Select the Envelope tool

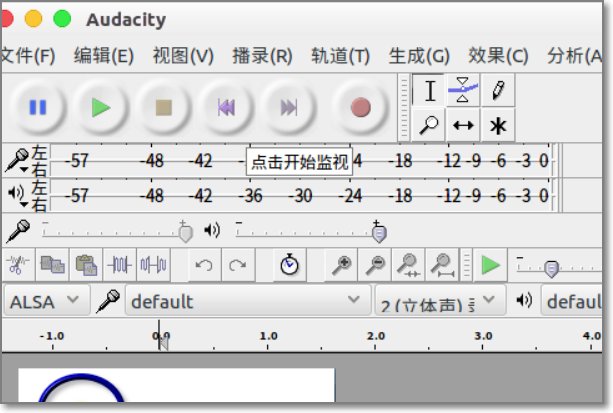[x=463, y=90]
